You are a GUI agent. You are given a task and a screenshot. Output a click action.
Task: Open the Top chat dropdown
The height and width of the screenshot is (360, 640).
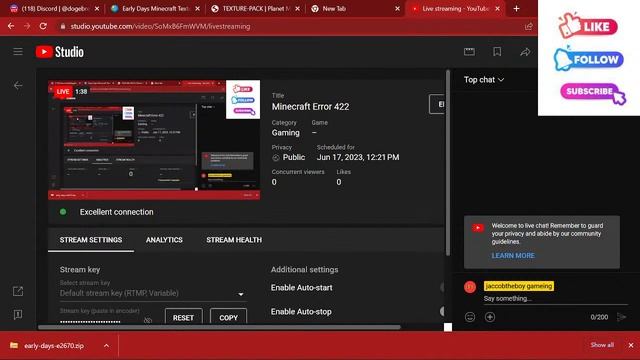(x=484, y=80)
